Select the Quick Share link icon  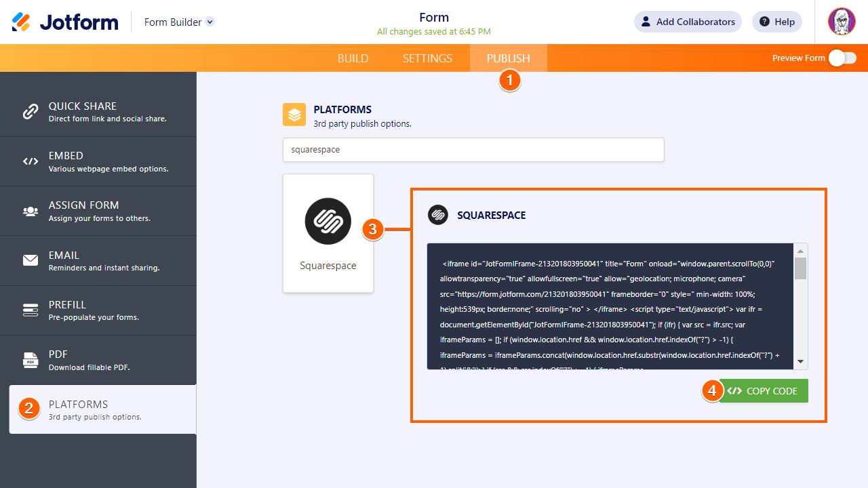(x=30, y=111)
